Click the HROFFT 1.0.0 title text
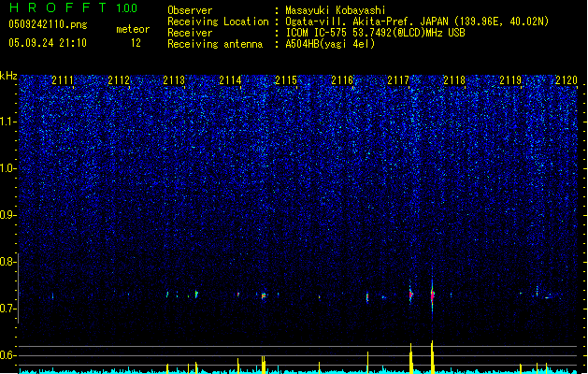 (73, 7)
